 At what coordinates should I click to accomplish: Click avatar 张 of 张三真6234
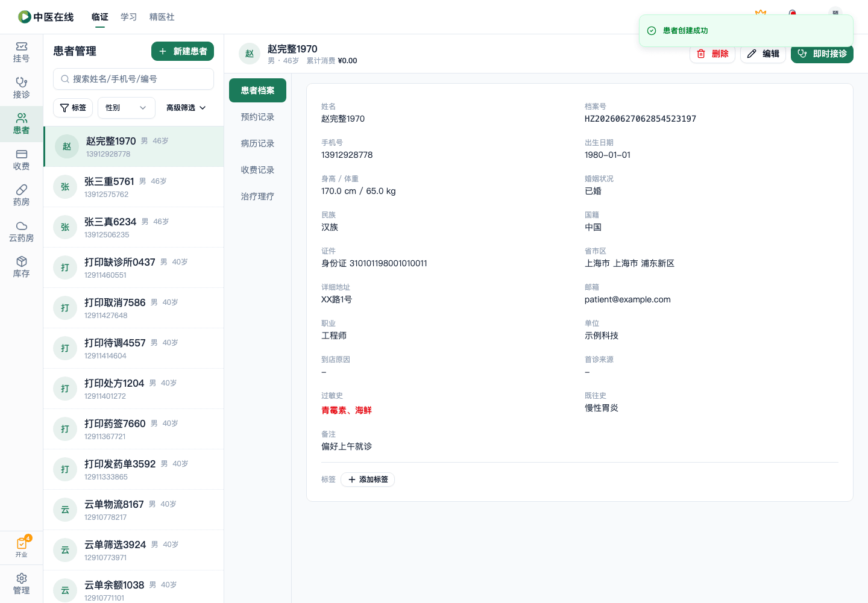point(65,227)
